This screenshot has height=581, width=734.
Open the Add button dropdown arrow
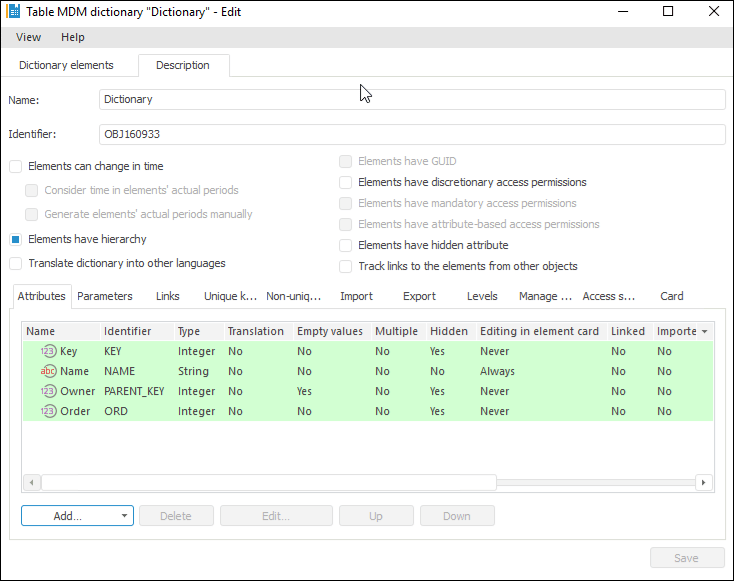pyautogui.click(x=123, y=516)
